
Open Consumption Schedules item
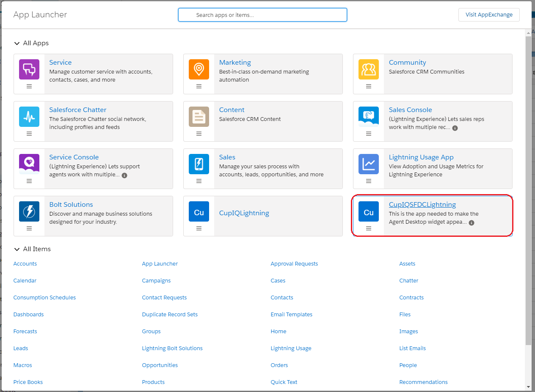(x=44, y=297)
